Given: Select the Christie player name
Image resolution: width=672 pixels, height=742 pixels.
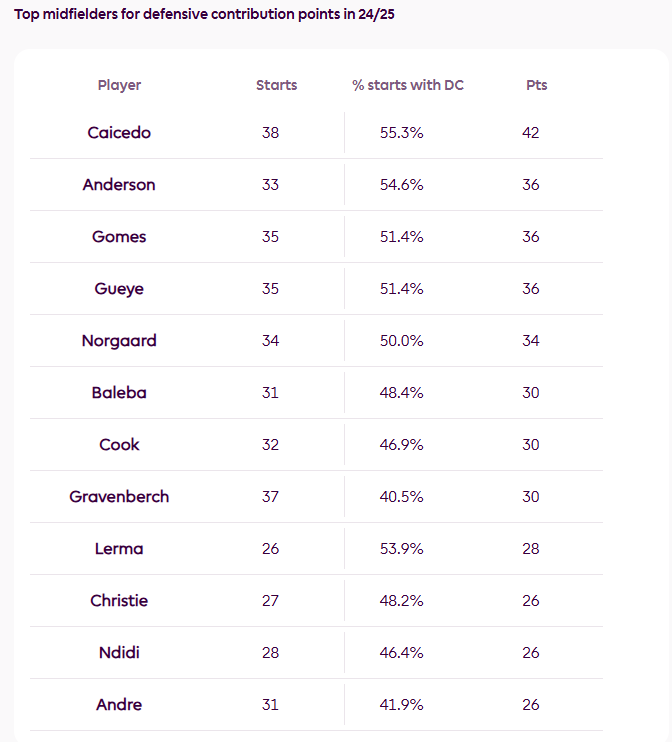Looking at the screenshot, I should tap(119, 601).
